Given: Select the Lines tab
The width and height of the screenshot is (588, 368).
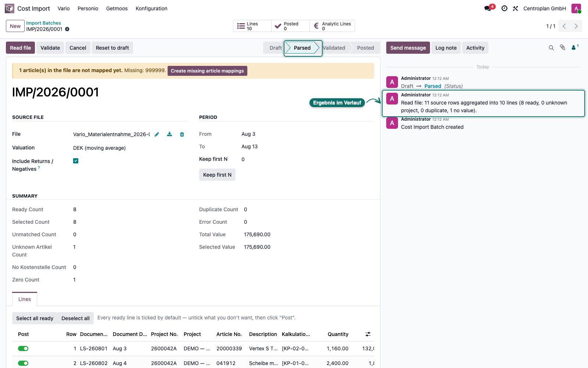Looking at the screenshot, I should click(25, 299).
